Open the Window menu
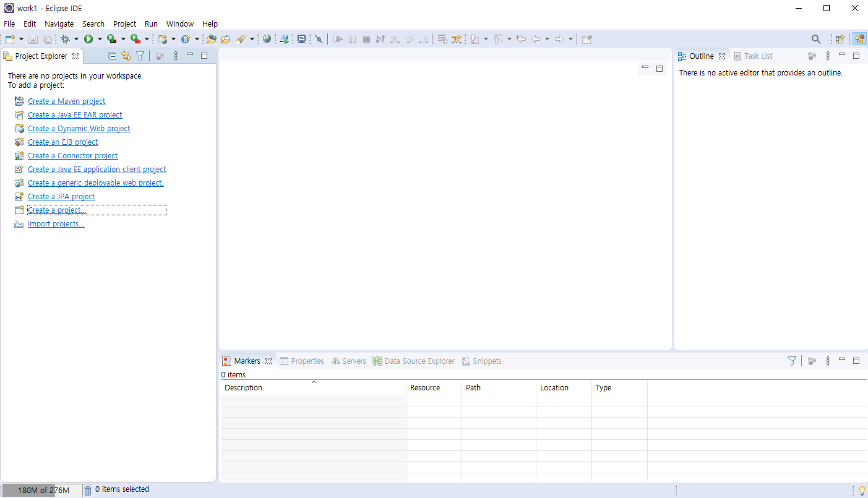 180,24
